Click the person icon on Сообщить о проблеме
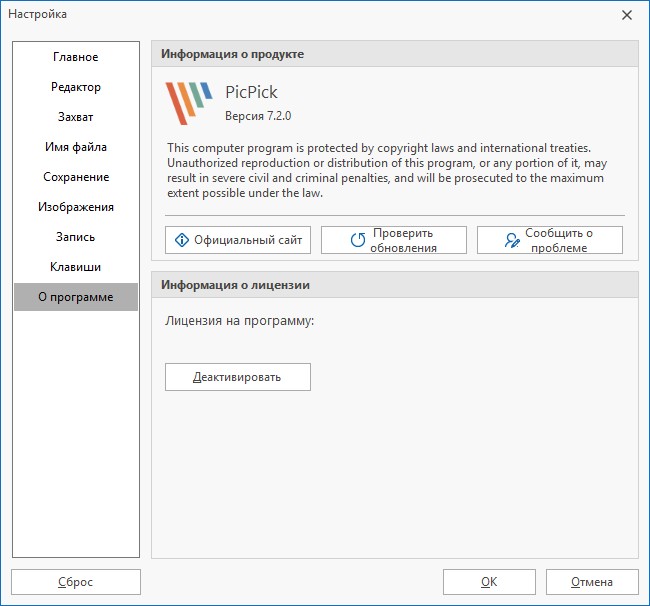 pos(512,240)
